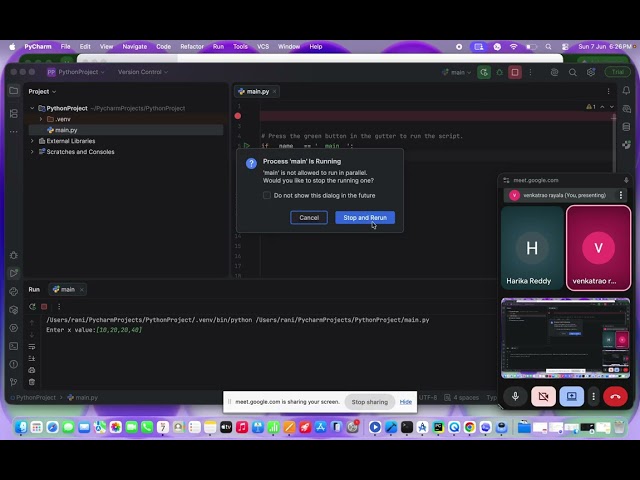Open the Tools menu
The height and width of the screenshot is (480, 640).
pos(240,47)
